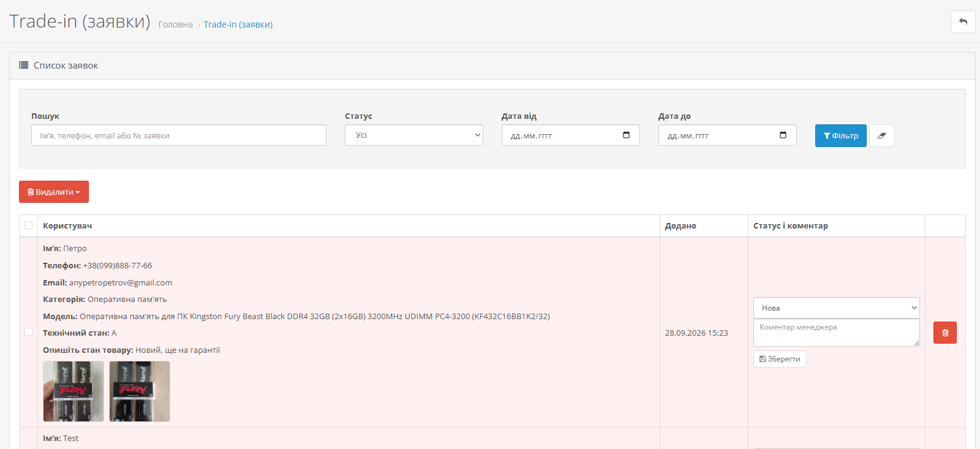The image size is (980, 449).
Task: Open the second Kingston Fury photo thumbnail
Action: 140,391
